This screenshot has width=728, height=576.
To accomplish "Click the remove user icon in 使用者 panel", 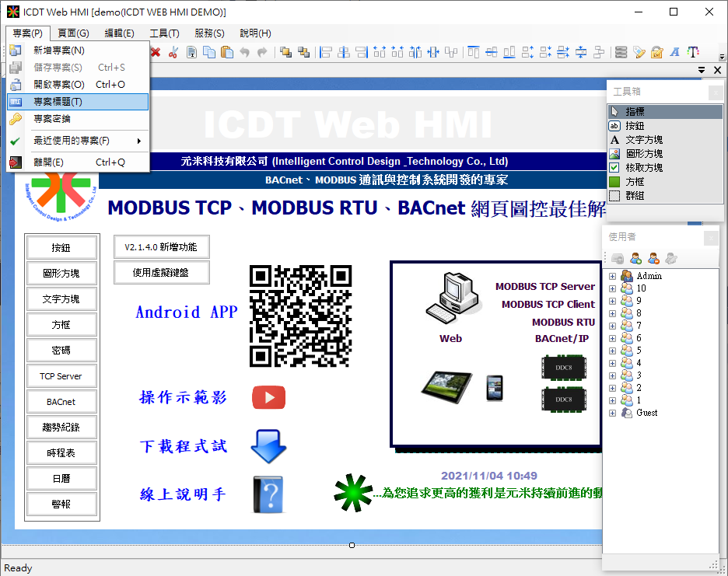I will click(653, 258).
